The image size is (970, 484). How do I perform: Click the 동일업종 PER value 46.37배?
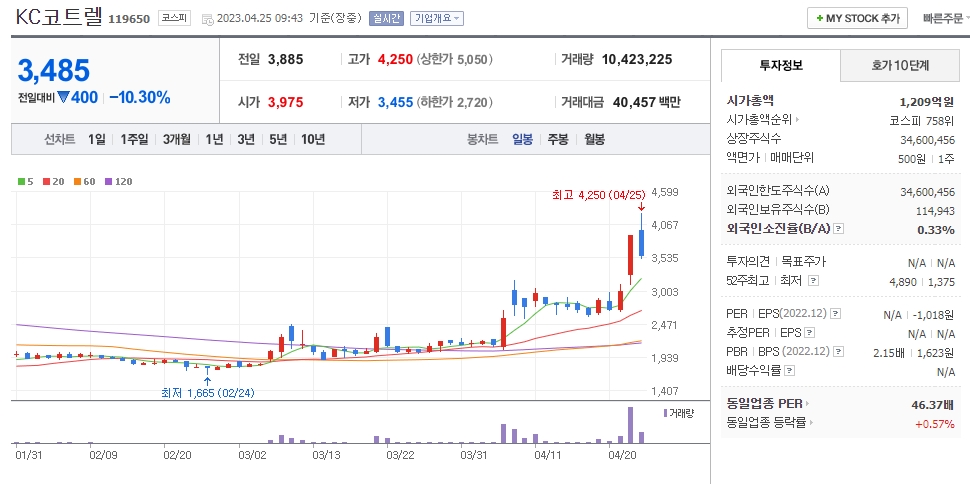[x=933, y=405]
